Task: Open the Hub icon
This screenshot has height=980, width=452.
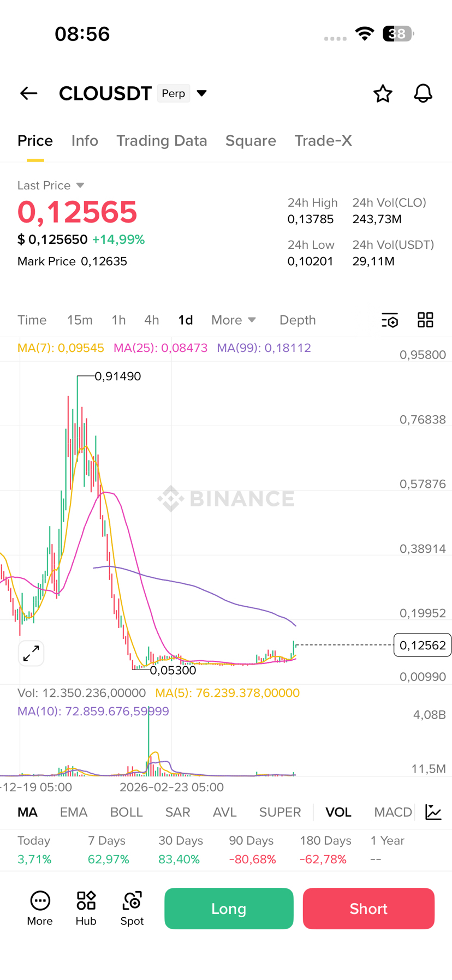Action: pyautogui.click(x=86, y=909)
